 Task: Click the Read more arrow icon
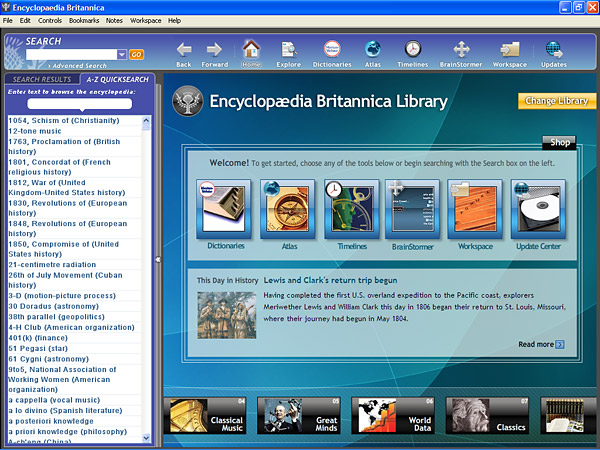click(x=560, y=344)
